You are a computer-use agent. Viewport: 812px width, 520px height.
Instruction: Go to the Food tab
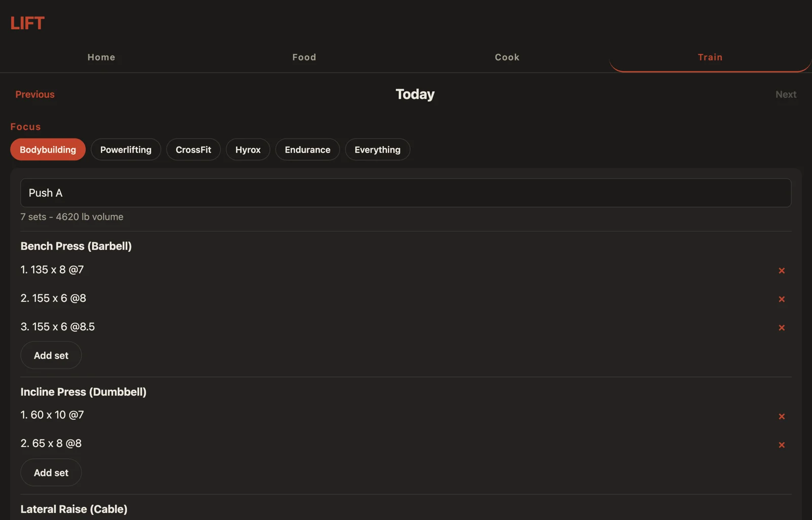(304, 57)
